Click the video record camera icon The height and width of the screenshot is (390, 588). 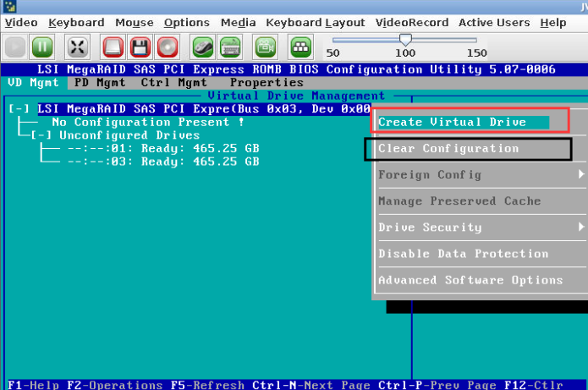tap(266, 47)
